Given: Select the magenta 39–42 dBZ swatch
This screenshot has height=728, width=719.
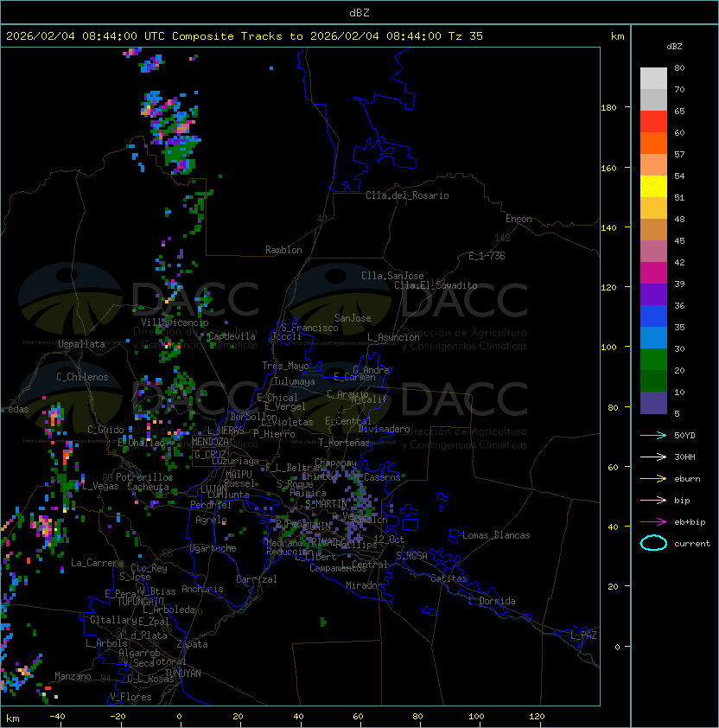Looking at the screenshot, I should click(653, 273).
